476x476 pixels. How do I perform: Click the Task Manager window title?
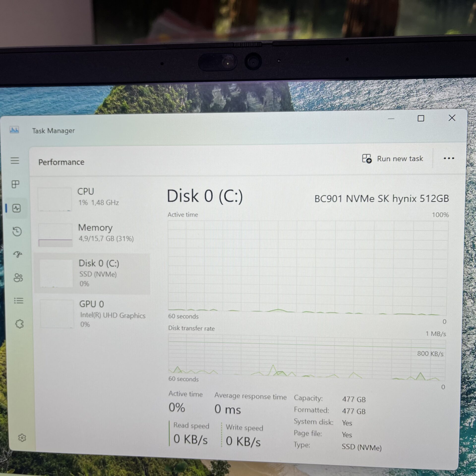53,131
